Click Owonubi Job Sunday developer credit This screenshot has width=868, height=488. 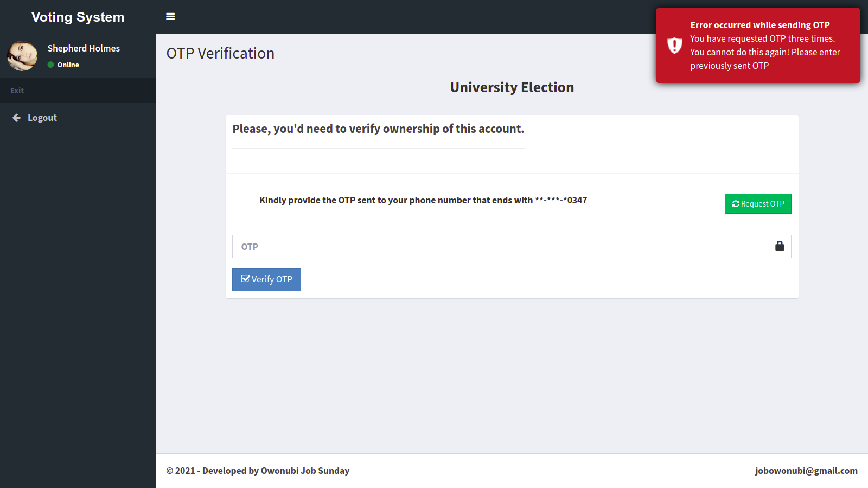(x=305, y=471)
